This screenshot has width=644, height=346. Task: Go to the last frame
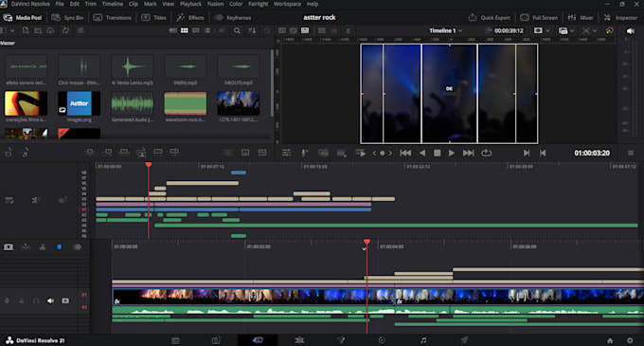tap(468, 153)
